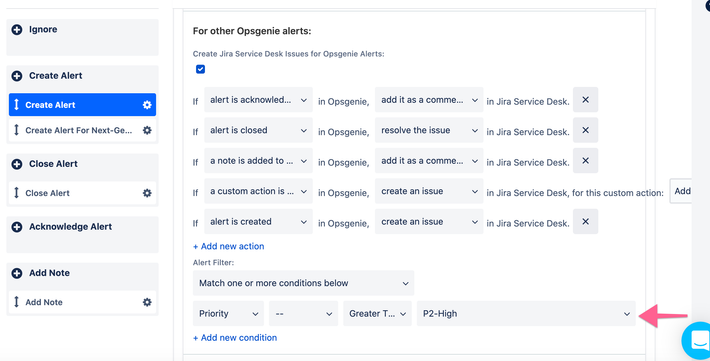Uncheck Create Jira Service Desk Issues checkbox
The image size is (710, 361).
coord(201,69)
